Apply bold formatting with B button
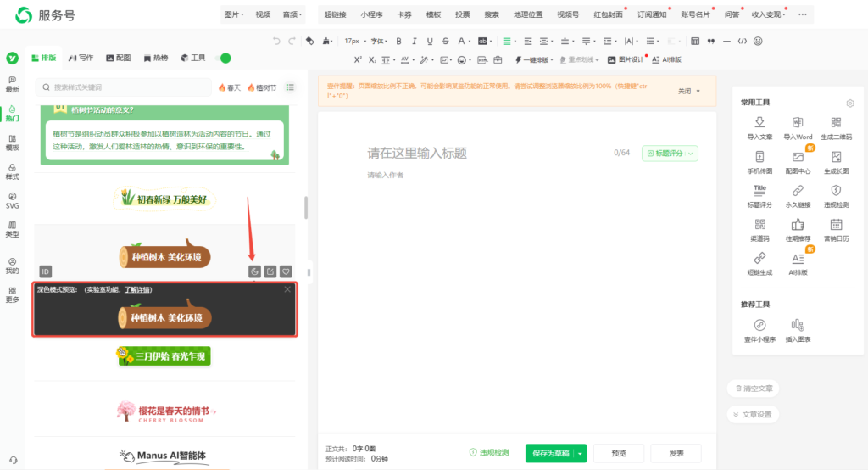 pyautogui.click(x=399, y=41)
